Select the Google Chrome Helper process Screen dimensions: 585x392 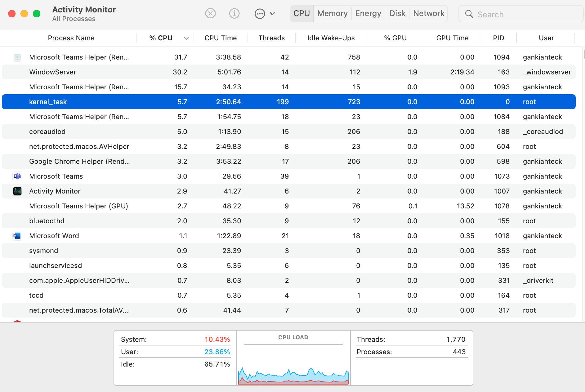click(289, 161)
